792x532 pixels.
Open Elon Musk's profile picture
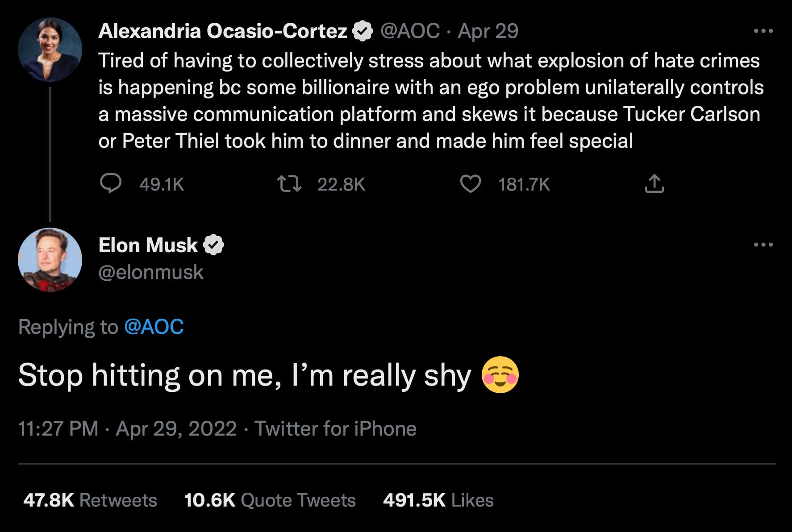click(50, 259)
